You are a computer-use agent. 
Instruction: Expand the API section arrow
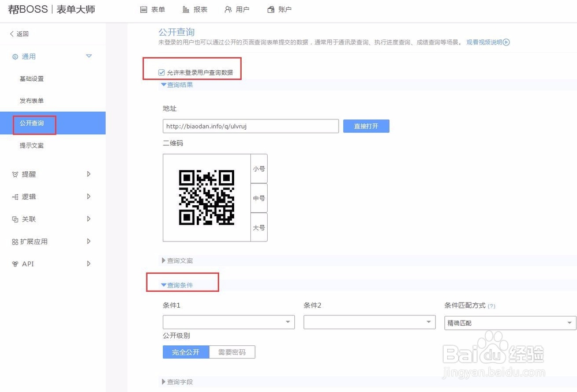pyautogui.click(x=89, y=263)
